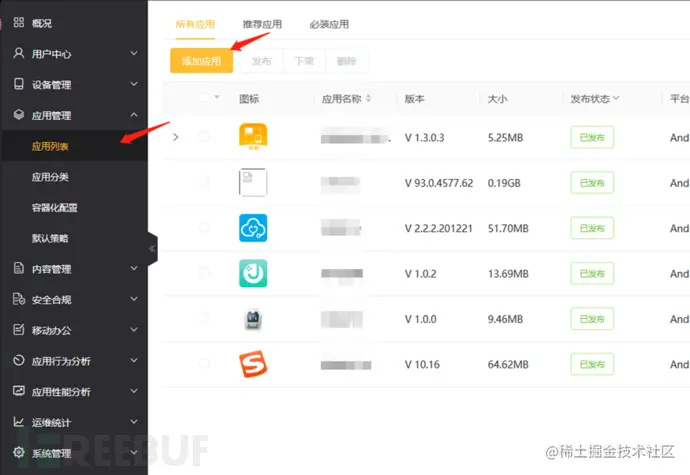Click the 大小 column header
The image size is (690, 475).
pyautogui.click(x=497, y=99)
